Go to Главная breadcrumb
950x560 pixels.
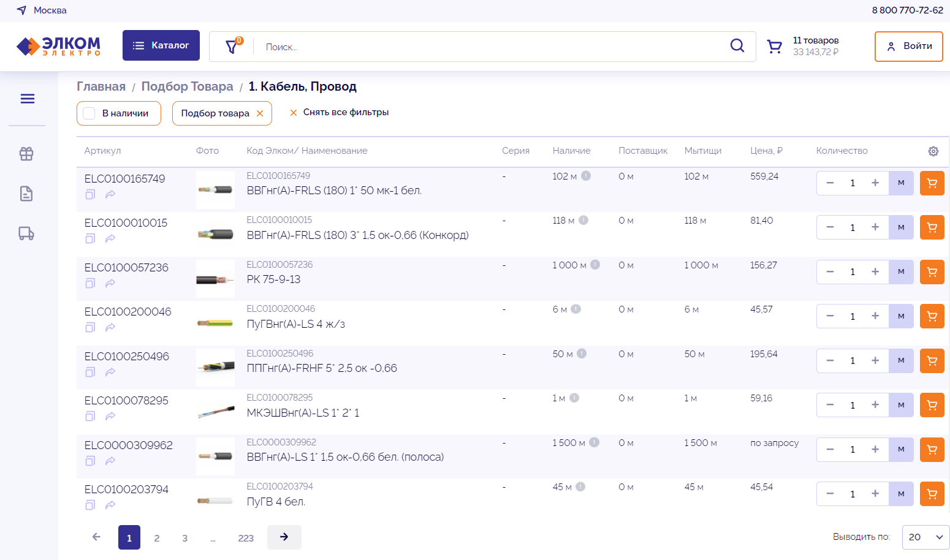(101, 86)
